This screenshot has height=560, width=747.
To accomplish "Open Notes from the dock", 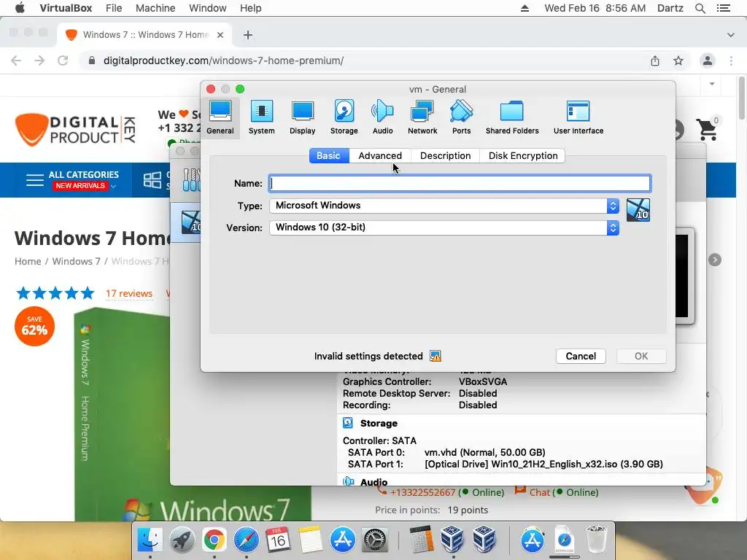I will pos(310,540).
